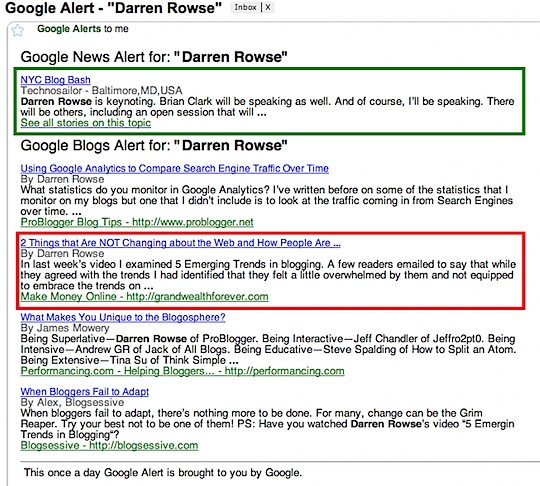Click the email subject Google Alert title
Viewport: 540px width, 486px height.
click(114, 8)
